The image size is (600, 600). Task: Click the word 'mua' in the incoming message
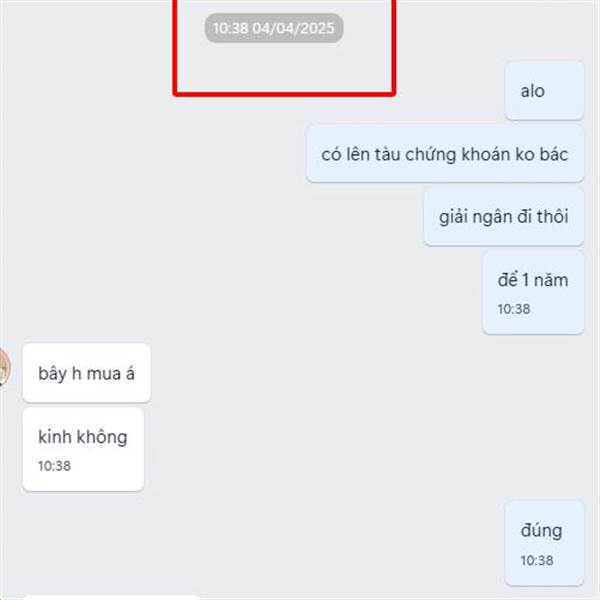tap(104, 374)
